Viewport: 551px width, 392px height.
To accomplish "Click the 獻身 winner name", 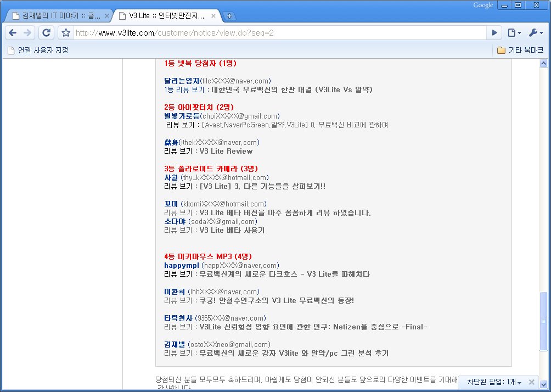I will point(171,142).
